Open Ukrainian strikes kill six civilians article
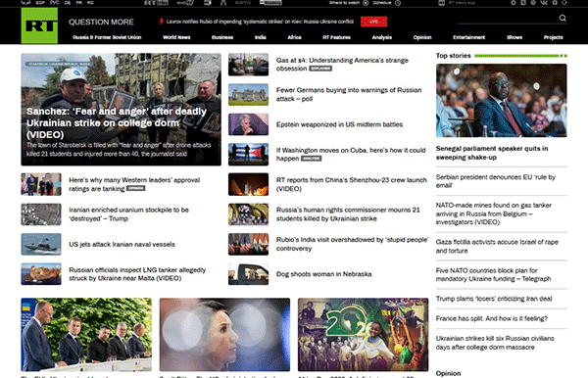588x378 pixels. tap(495, 343)
